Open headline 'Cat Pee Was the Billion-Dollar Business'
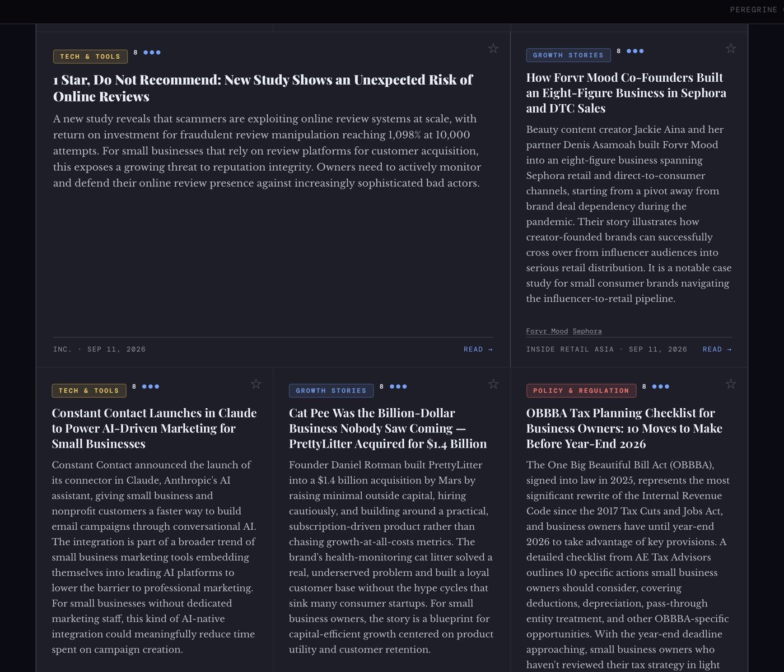The height and width of the screenshot is (672, 784). click(388, 428)
